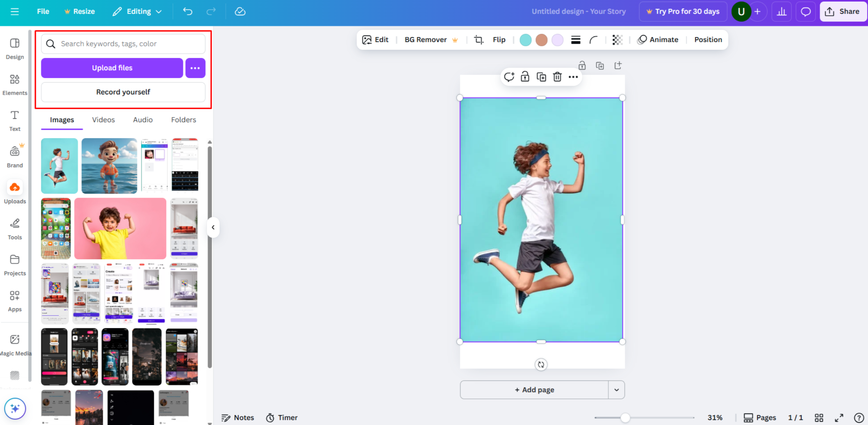Open the Apps sidebar panel
868x425 pixels.
[x=15, y=301]
